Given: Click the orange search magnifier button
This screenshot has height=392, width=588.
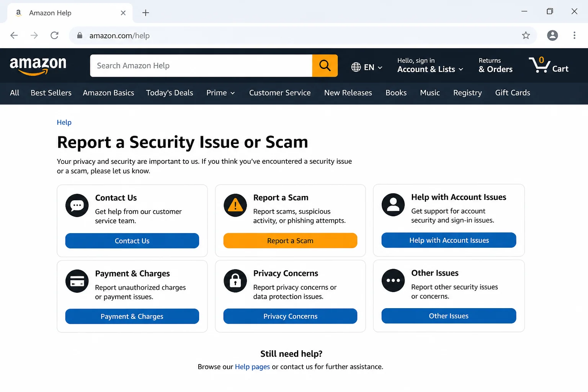Looking at the screenshot, I should pyautogui.click(x=325, y=65).
